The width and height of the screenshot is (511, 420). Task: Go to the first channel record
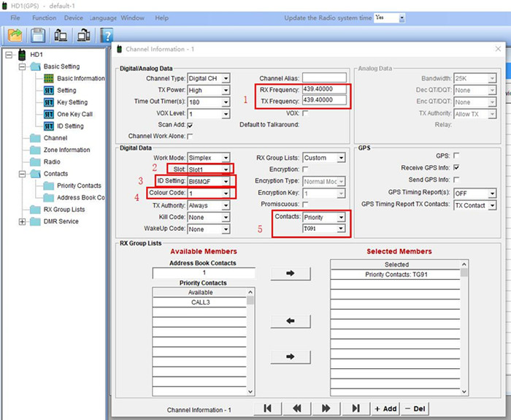[x=268, y=408]
